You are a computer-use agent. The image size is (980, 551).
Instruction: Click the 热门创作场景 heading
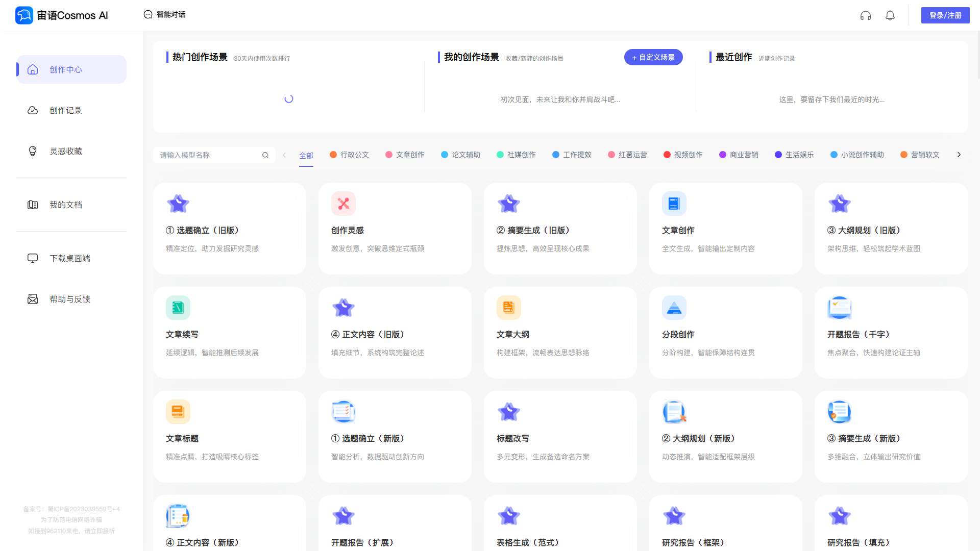click(x=200, y=57)
